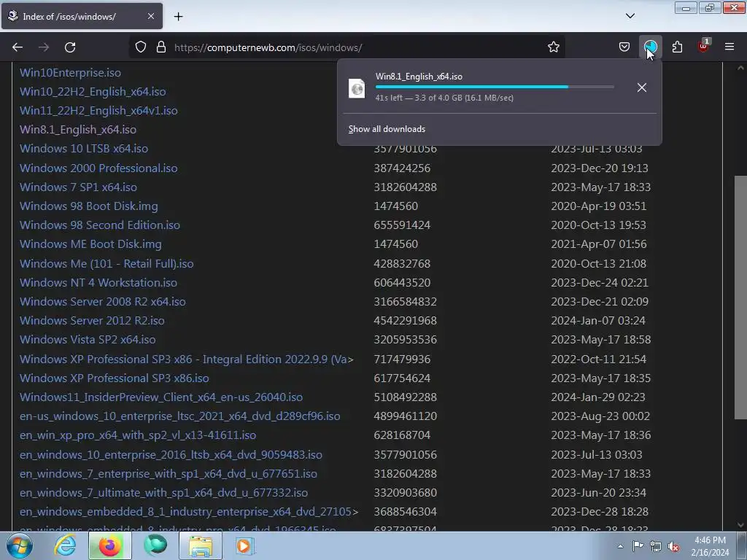747x560 pixels.
Task: Open Windows Media Player from the taskbar
Action: 245,545
